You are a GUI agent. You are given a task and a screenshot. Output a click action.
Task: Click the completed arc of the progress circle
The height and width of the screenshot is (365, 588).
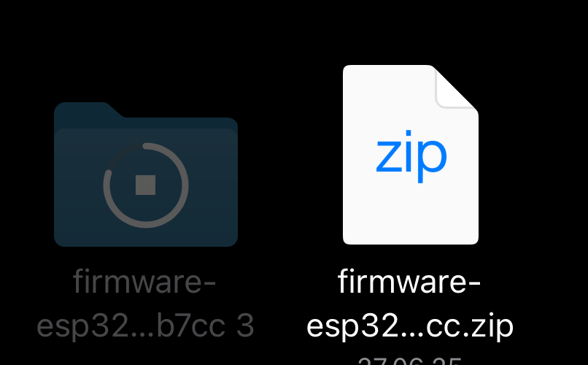[x=177, y=202]
